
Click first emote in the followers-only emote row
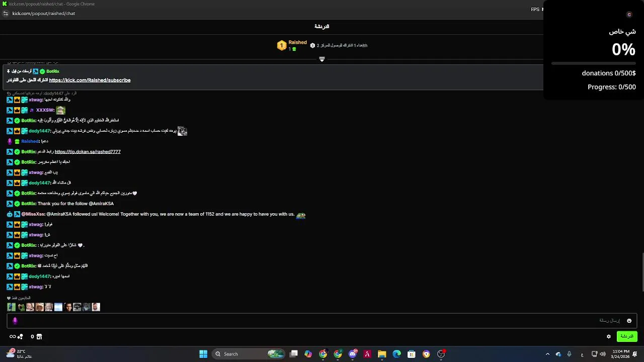(11, 307)
